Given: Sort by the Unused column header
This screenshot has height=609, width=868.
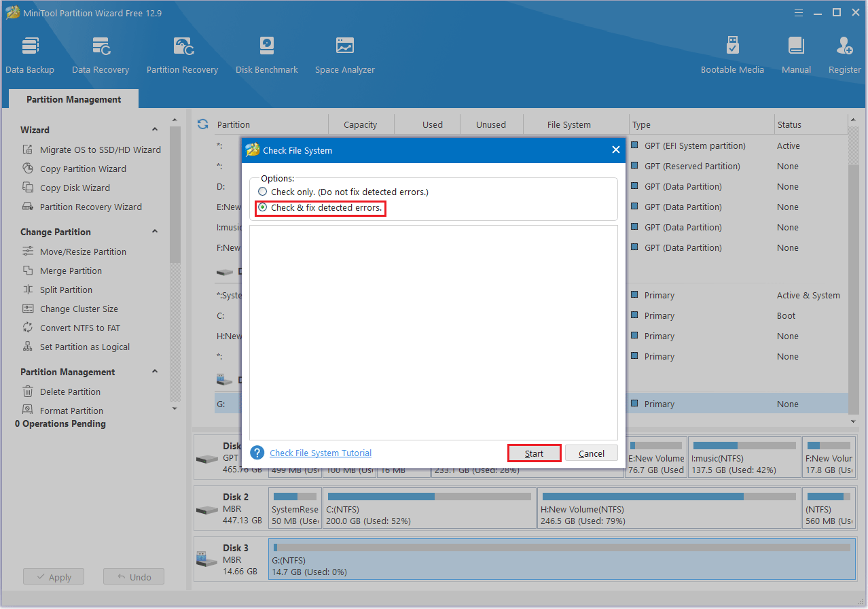Looking at the screenshot, I should coord(491,124).
